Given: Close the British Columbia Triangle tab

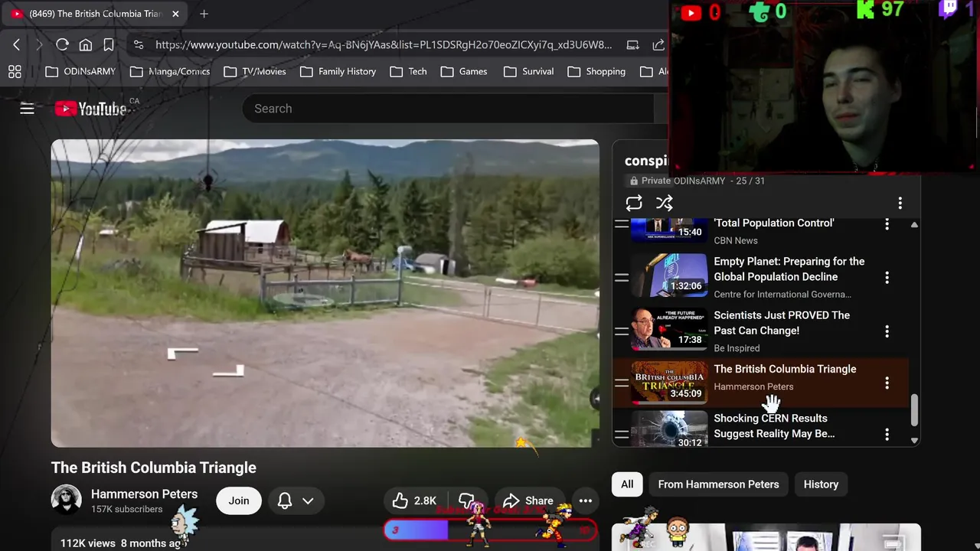Looking at the screenshot, I should [x=175, y=14].
